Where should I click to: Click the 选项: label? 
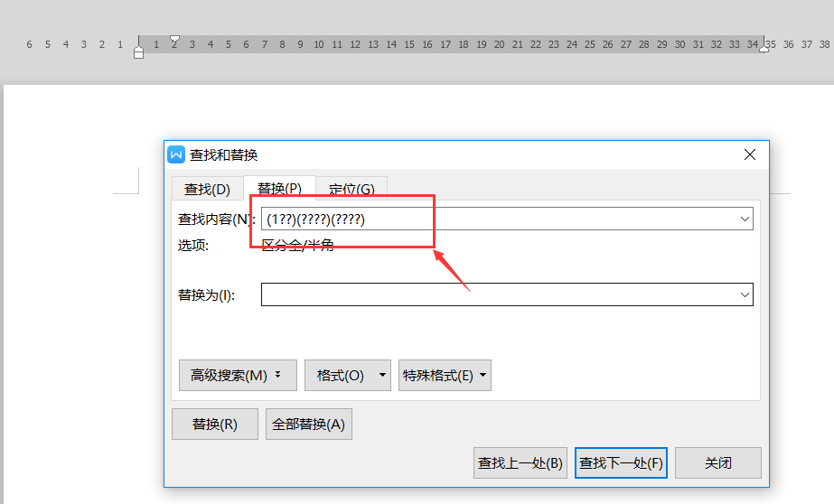[193, 245]
